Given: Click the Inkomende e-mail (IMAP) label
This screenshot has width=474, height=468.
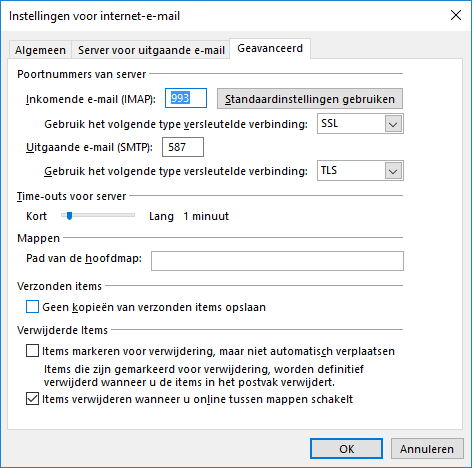Looking at the screenshot, I should tap(91, 99).
